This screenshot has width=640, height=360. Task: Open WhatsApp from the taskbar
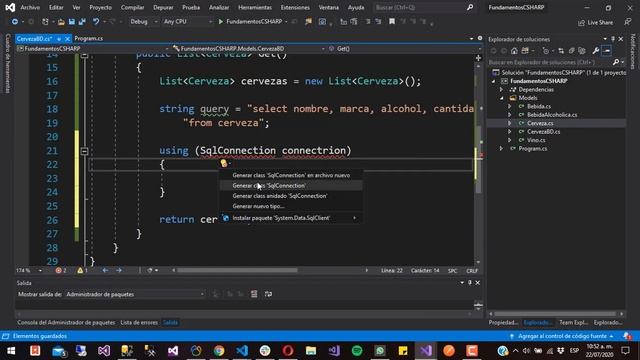point(380,351)
